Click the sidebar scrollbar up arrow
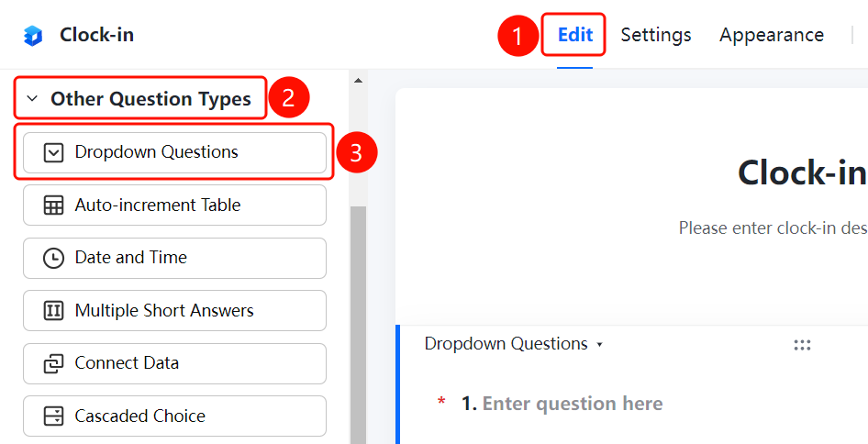Screen dimensions: 868x444 point(358,81)
